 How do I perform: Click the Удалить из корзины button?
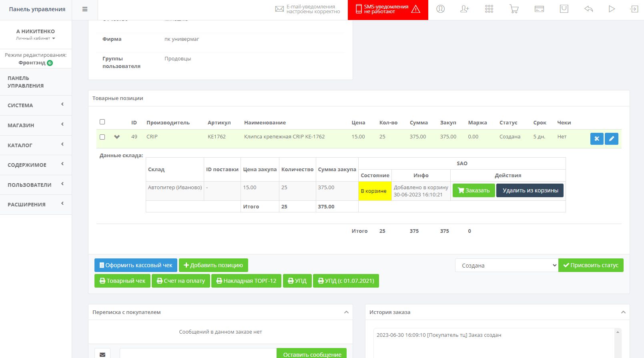point(530,190)
